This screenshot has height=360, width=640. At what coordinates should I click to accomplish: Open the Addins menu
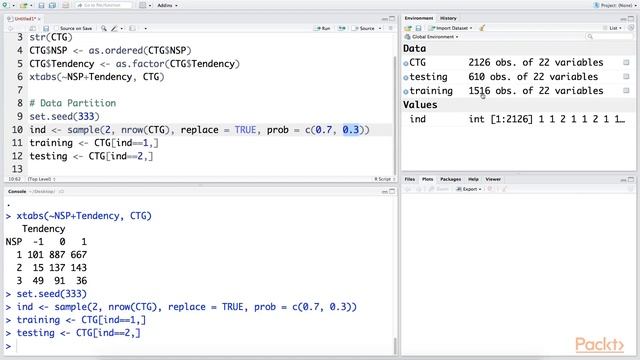167,5
